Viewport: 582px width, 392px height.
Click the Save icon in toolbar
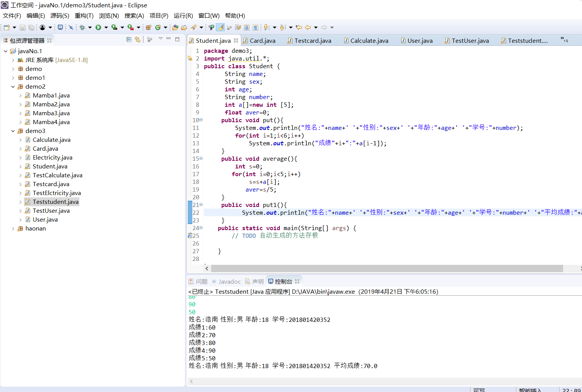tap(22, 27)
